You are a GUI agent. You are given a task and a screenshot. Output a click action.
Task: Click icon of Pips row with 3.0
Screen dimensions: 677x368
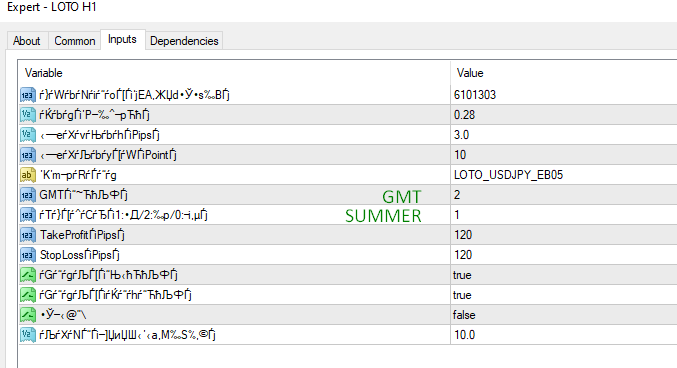(28, 135)
